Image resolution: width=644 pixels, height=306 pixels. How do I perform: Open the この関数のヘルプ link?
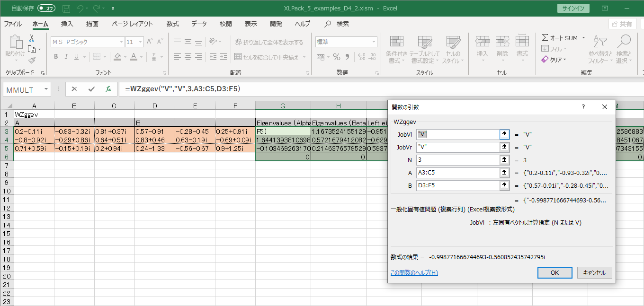tap(414, 273)
